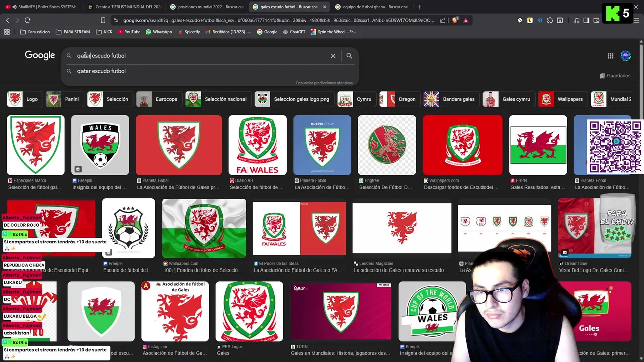
Task: Click the bookmark icon beside the address bar
Action: pos(103,20)
